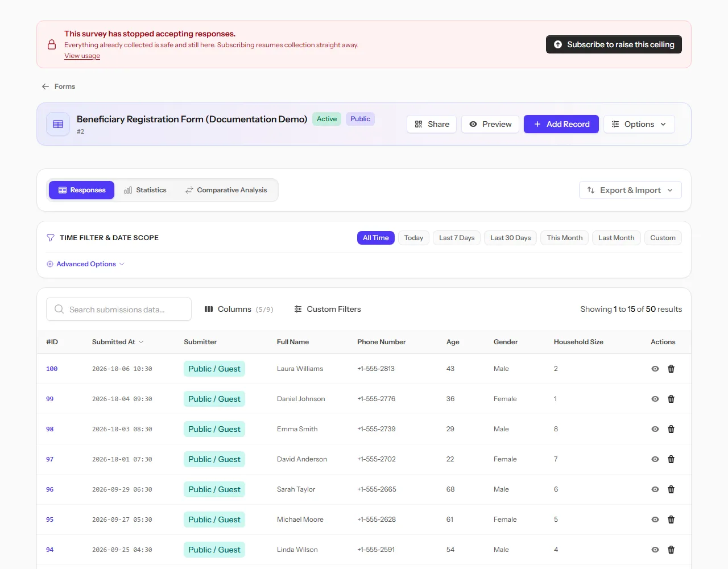
Task: Click trash icon in Michael Moore's row
Action: point(671,519)
